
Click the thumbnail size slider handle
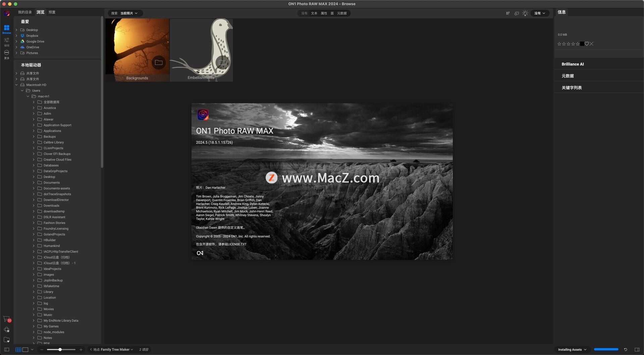click(x=60, y=350)
